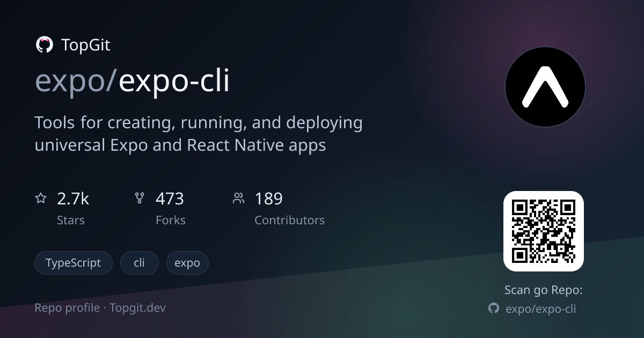Click the QR code image

pos(543,231)
